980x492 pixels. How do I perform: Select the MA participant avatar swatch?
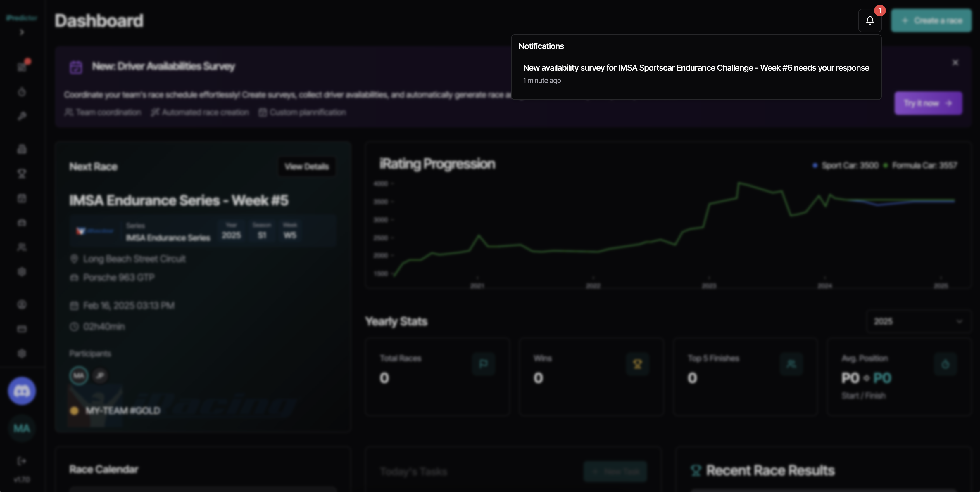tap(78, 375)
